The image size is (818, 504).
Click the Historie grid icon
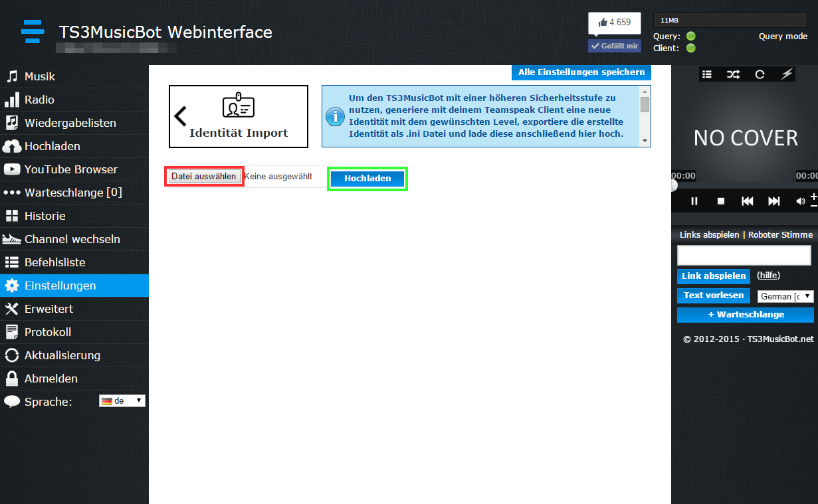point(12,216)
